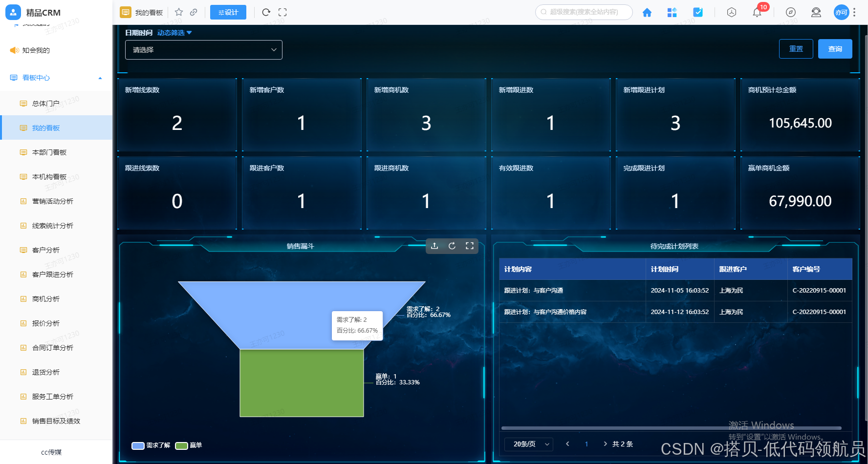868x464 pixels.
Task: Open 营销活动分析 in the sidebar
Action: coord(56,201)
